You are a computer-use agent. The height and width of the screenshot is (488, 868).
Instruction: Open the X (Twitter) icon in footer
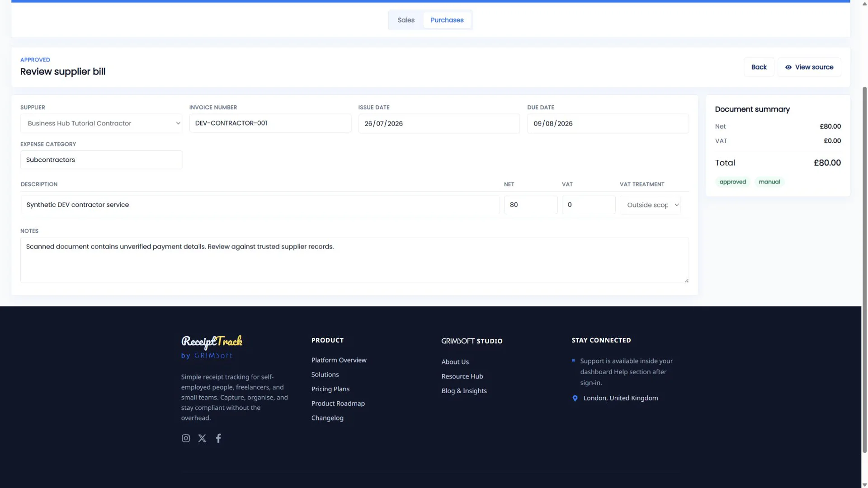(202, 438)
